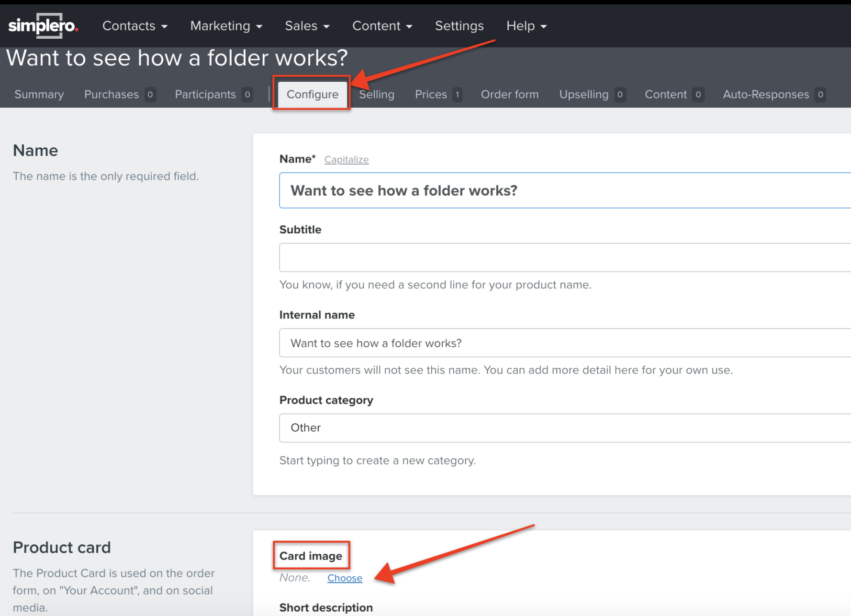This screenshot has width=851, height=616.
Task: Click the Simplero logo
Action: 43,26
